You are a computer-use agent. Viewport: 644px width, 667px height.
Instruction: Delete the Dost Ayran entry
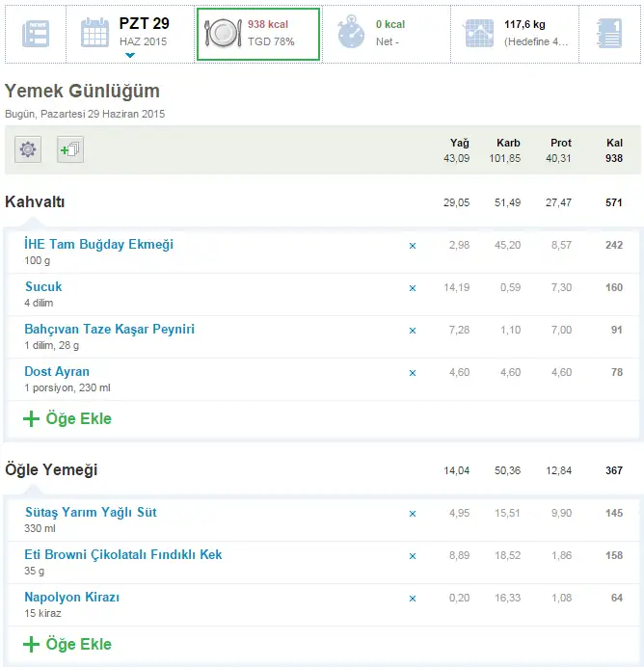tap(413, 373)
